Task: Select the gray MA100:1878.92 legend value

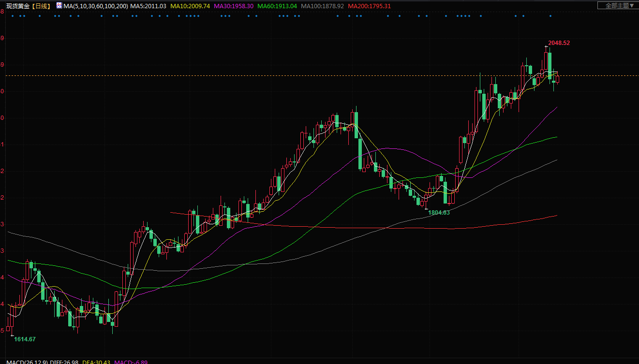Action: 322,6
